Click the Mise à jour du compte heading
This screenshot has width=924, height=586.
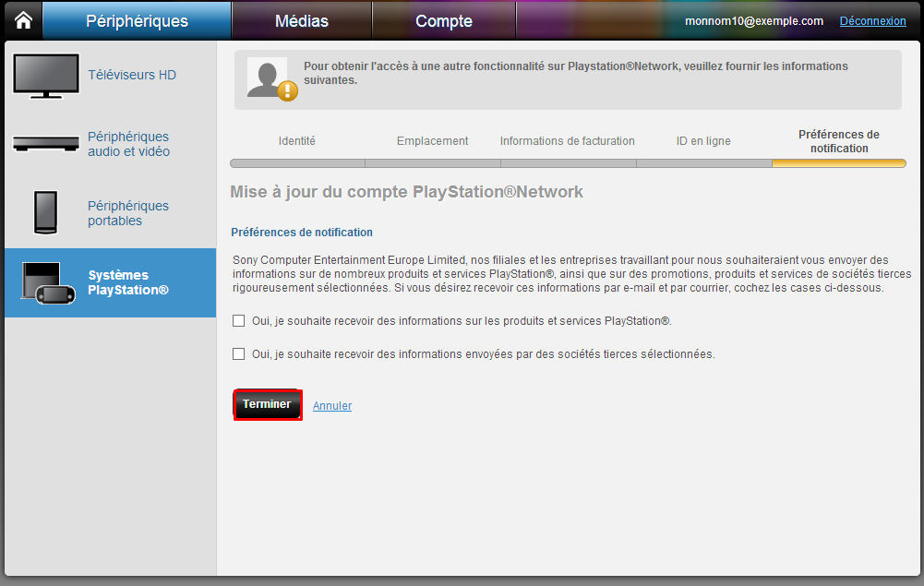point(406,191)
